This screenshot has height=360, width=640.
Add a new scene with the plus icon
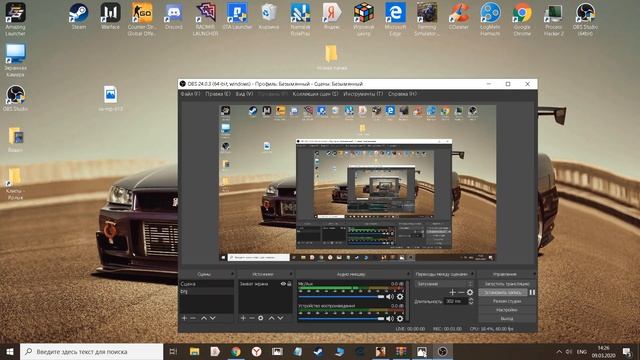coord(184,318)
